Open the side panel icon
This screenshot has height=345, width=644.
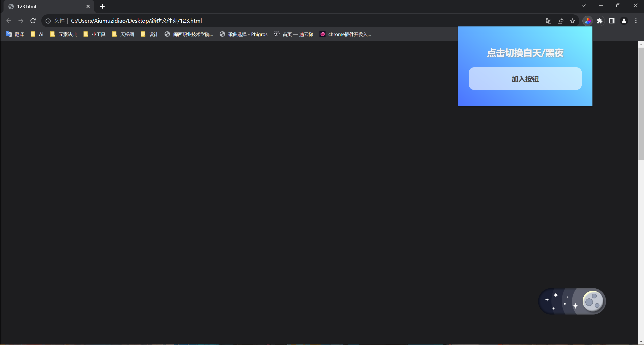pos(612,21)
